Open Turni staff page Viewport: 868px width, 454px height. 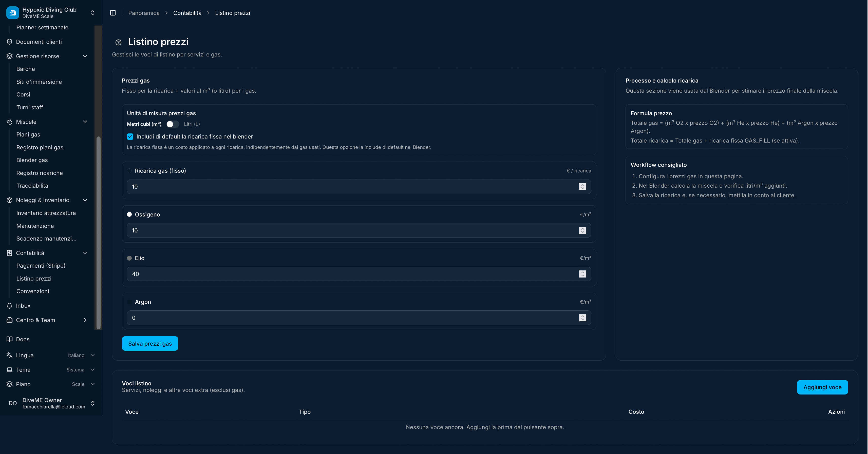pos(30,107)
